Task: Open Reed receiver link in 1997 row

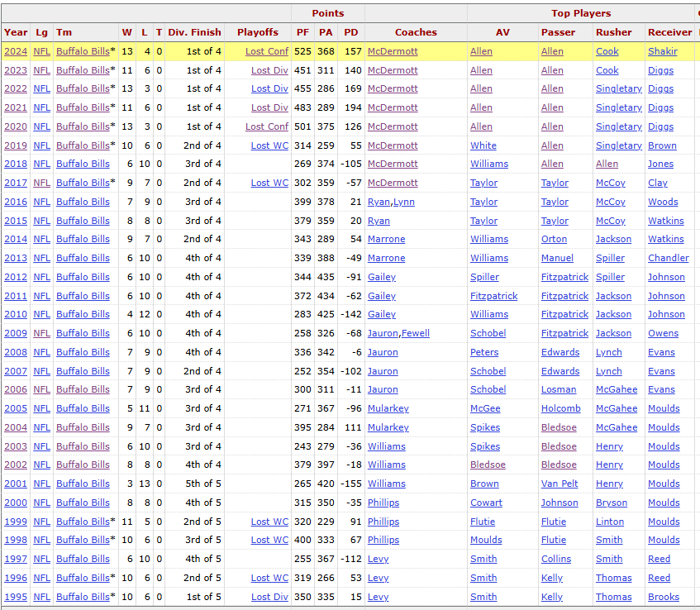Action: coord(659,559)
